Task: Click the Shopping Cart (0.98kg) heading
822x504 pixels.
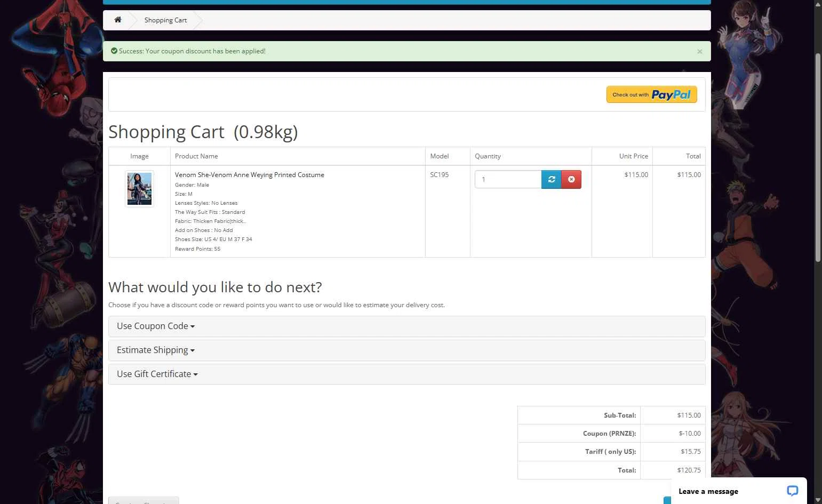Action: click(203, 132)
